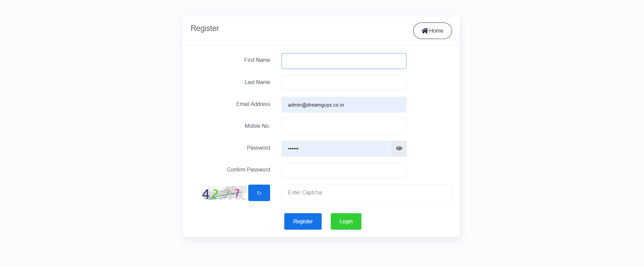This screenshot has height=266, width=644.
Task: Click the Last Name label text
Action: pos(257,82)
